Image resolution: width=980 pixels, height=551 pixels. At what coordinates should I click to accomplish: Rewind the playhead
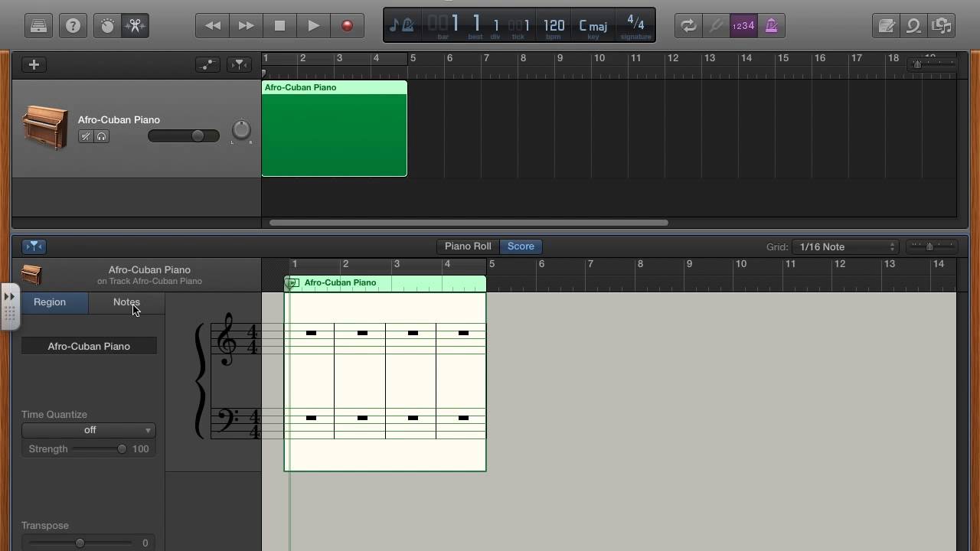212,26
